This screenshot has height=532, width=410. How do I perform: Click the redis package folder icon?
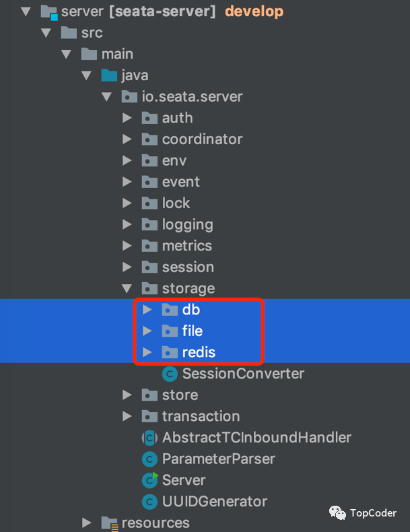(170, 352)
